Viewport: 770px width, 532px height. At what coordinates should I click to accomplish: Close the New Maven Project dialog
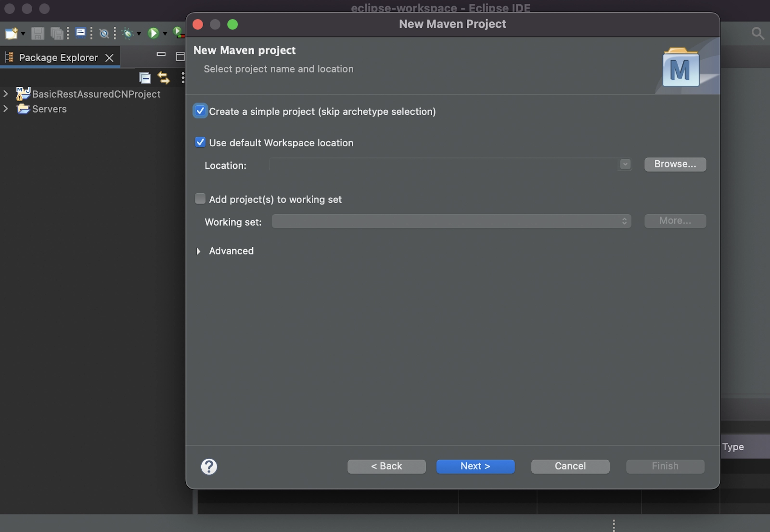click(198, 24)
